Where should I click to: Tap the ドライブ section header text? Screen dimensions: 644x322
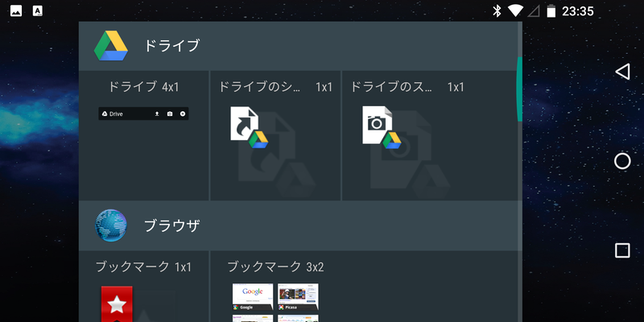[171, 46]
